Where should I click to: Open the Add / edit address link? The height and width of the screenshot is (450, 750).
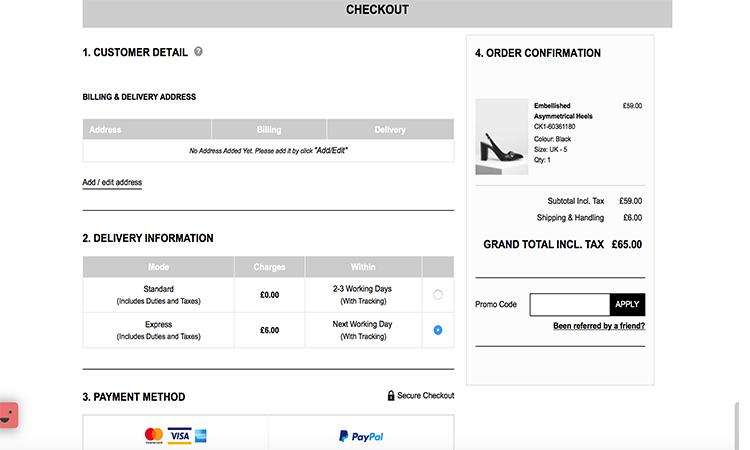pyautogui.click(x=112, y=183)
